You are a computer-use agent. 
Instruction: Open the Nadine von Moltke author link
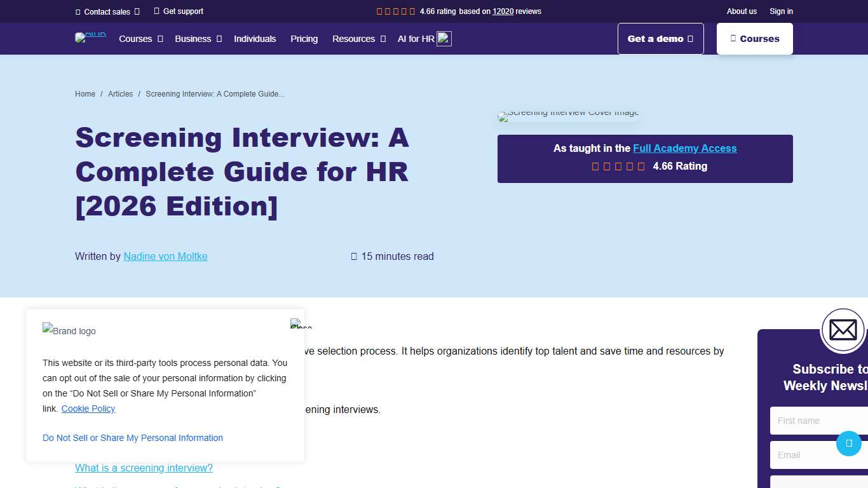pyautogui.click(x=165, y=256)
